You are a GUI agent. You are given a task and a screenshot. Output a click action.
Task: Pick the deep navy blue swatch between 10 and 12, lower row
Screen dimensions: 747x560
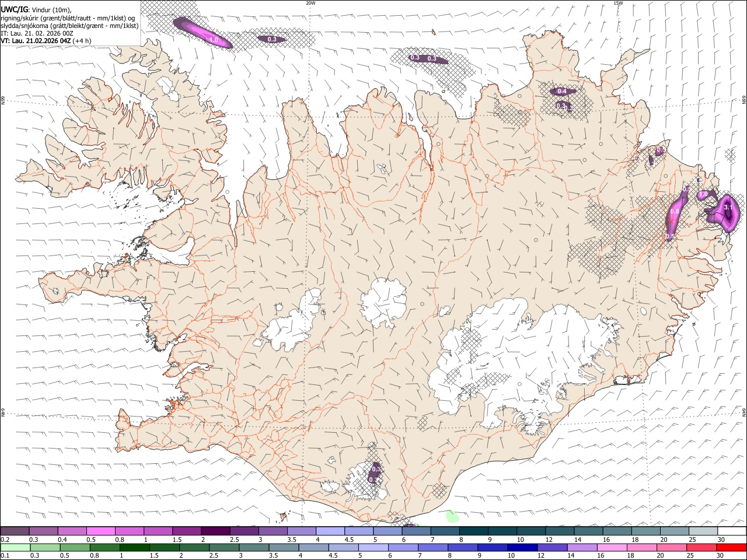coord(522,547)
